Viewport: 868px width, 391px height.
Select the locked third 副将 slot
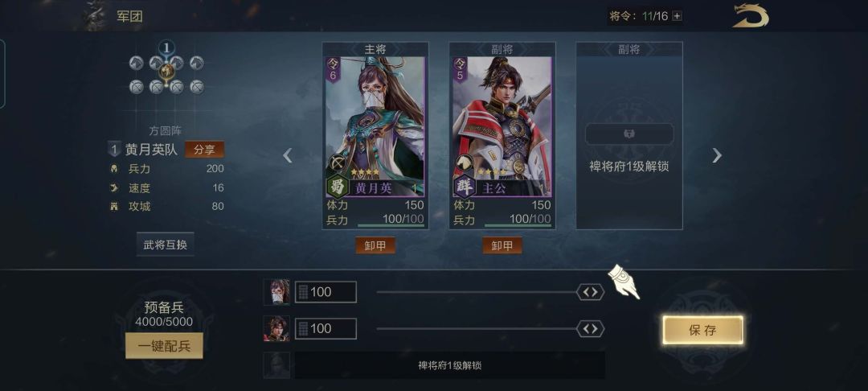point(629,136)
